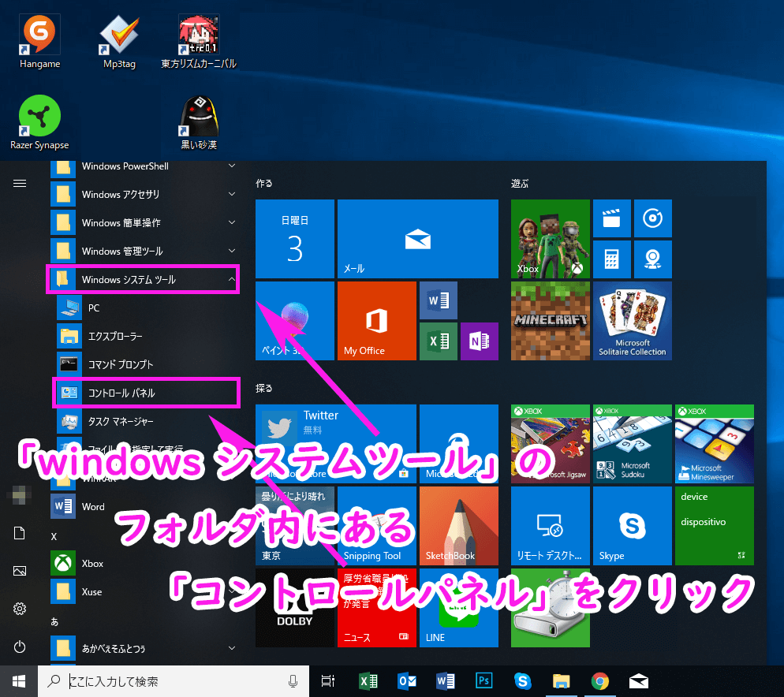The height and width of the screenshot is (697, 784).
Task: Open the Movies & TV small tile
Action: point(611,218)
